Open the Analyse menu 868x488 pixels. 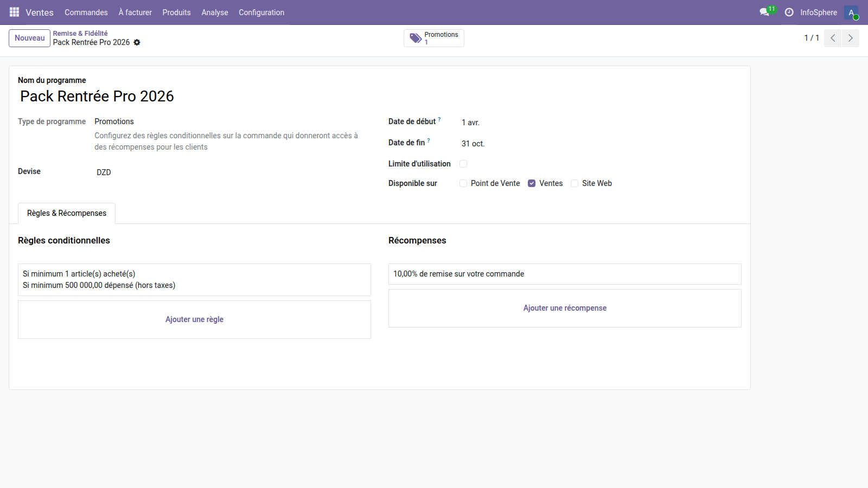[x=214, y=12]
